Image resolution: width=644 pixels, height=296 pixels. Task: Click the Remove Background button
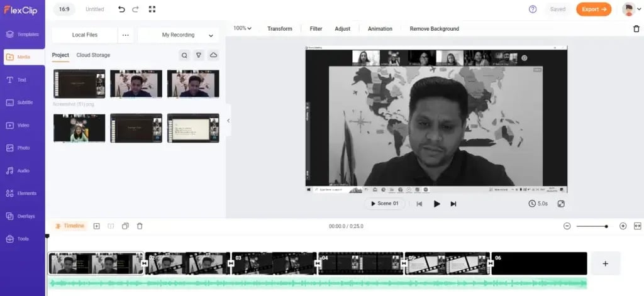click(x=434, y=29)
